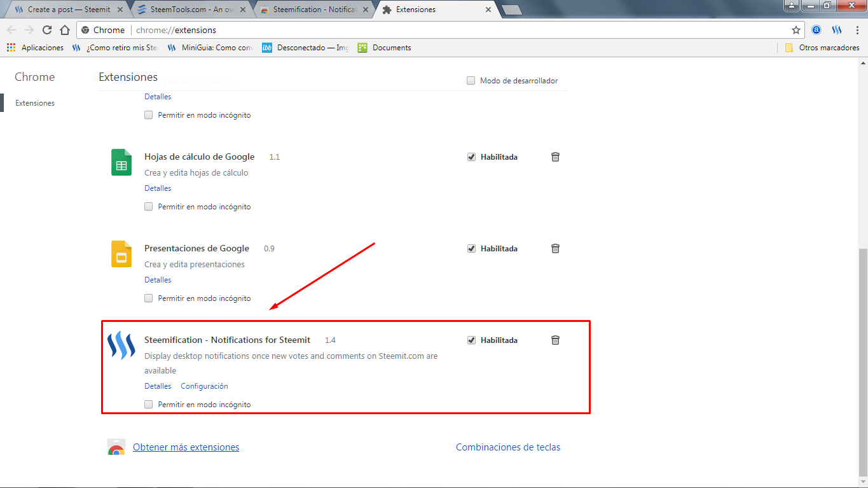
Task: Click Obtener más extensiones link
Action: (186, 447)
